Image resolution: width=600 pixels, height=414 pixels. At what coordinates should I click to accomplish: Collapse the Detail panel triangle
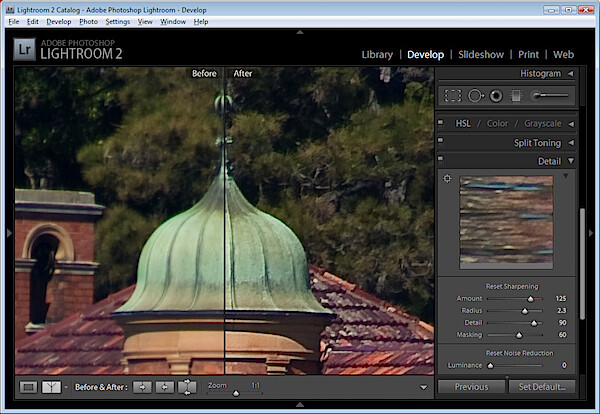[x=571, y=161]
